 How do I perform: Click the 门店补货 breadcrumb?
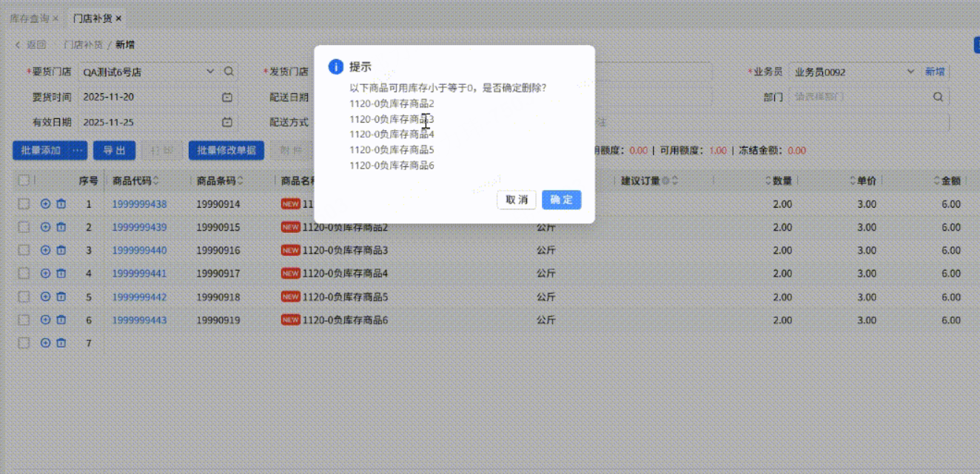[84, 44]
